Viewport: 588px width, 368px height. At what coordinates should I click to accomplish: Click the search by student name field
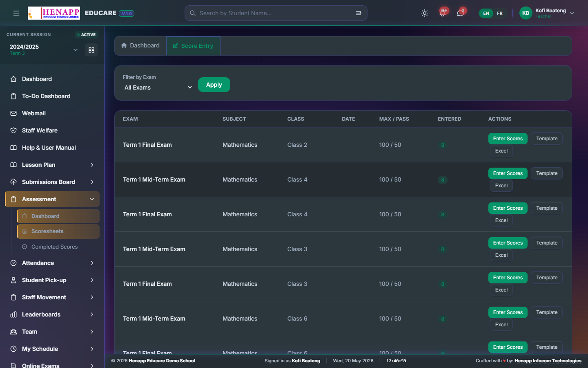point(276,13)
